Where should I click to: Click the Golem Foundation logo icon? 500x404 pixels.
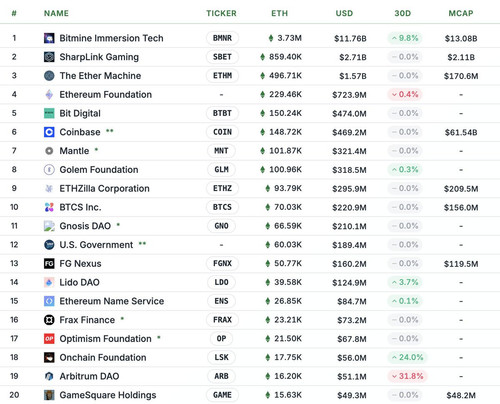tap(49, 170)
